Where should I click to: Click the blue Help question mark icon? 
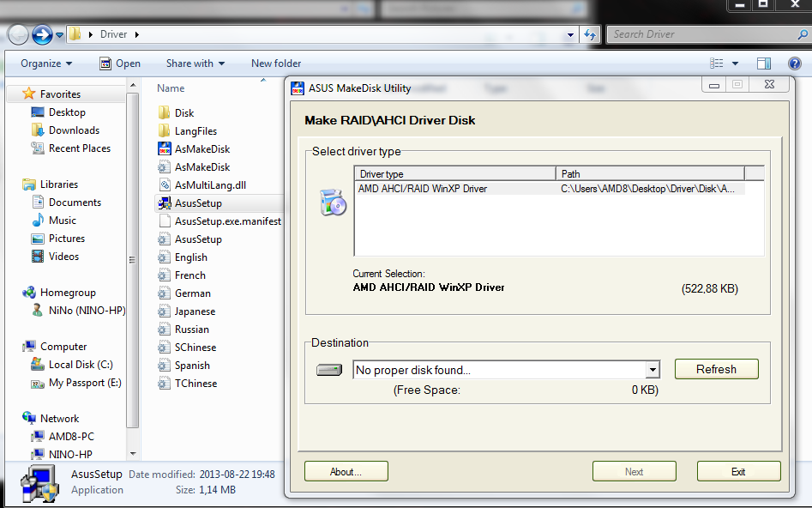pos(794,63)
